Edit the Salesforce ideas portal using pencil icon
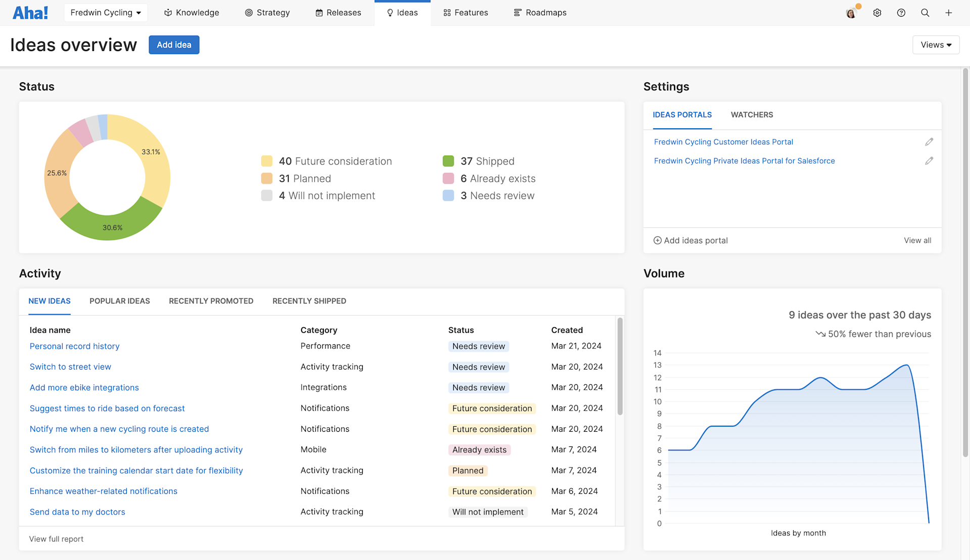This screenshot has width=970, height=560. point(930,161)
